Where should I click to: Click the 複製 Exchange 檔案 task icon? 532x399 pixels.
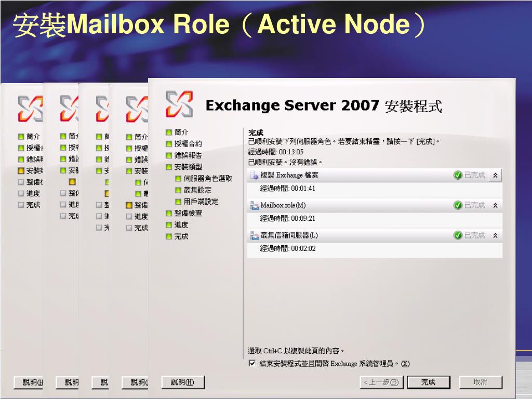[254, 176]
